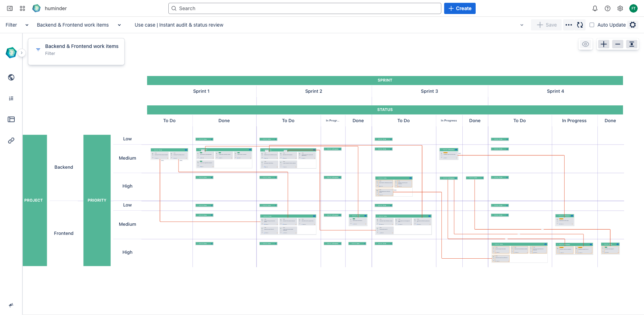
Task: Click the refresh icon next to Save
Action: click(x=580, y=25)
